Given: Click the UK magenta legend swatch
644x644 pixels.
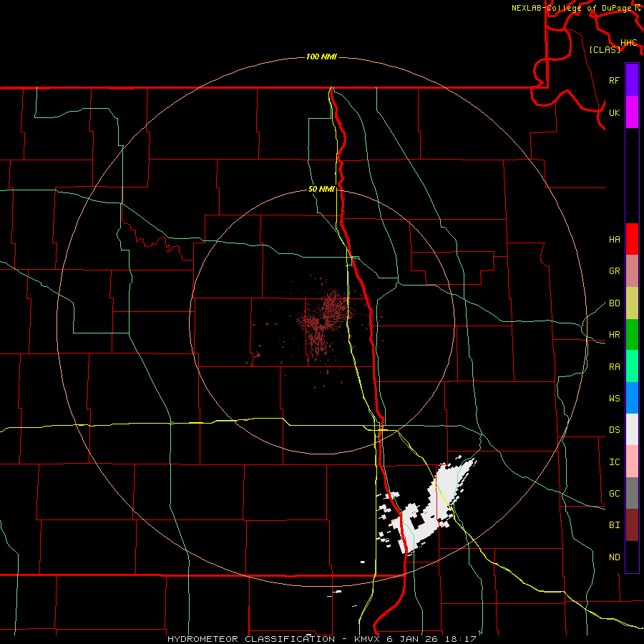Looking at the screenshot, I should point(632,112).
